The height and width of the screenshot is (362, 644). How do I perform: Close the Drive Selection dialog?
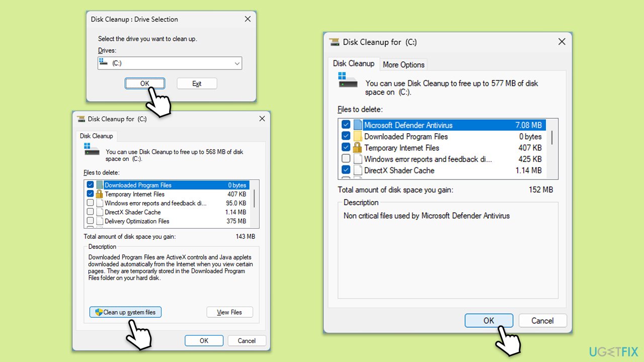point(247,19)
